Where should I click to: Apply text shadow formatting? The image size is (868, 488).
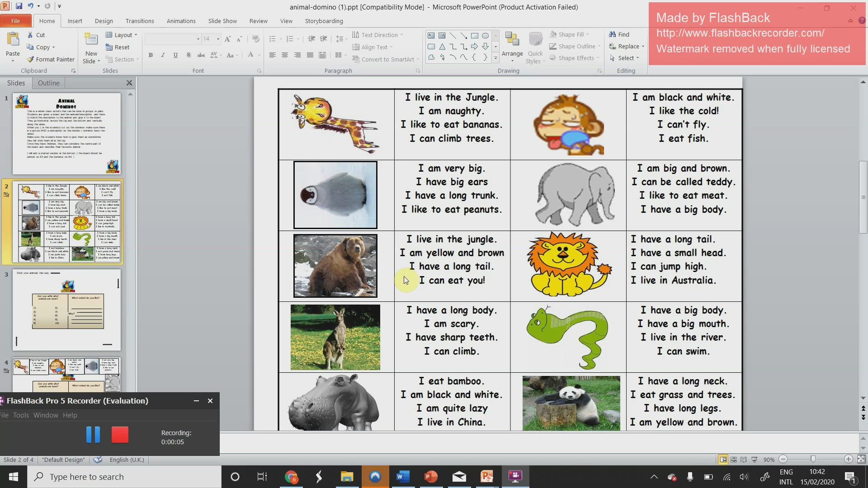tap(189, 55)
